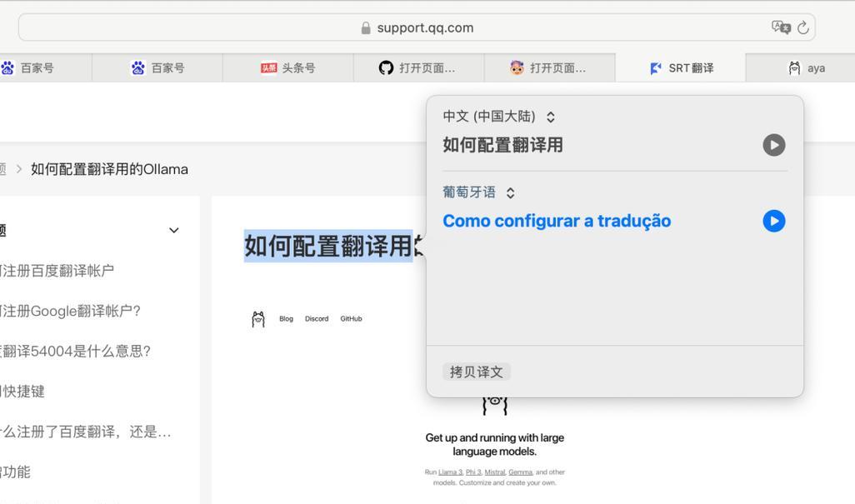The height and width of the screenshot is (504, 855).
Task: Open the target language 葡萄牙语 dropdown
Action: (x=479, y=192)
